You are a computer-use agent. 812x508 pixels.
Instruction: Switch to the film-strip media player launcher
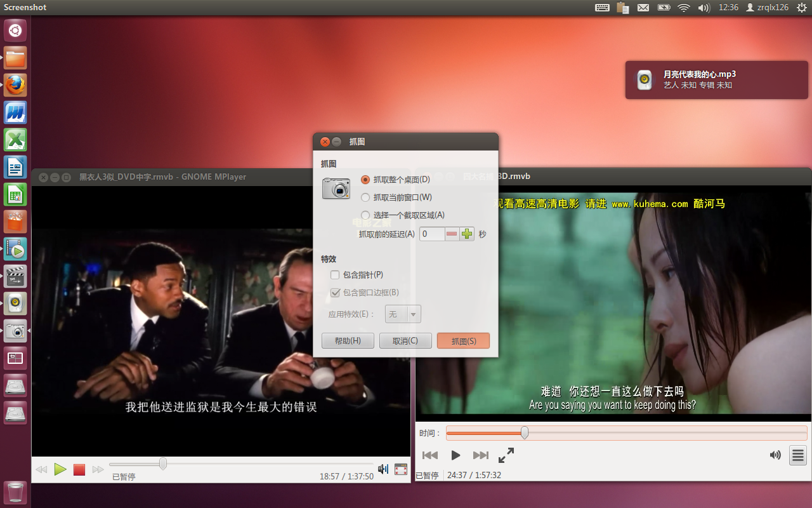(x=15, y=249)
